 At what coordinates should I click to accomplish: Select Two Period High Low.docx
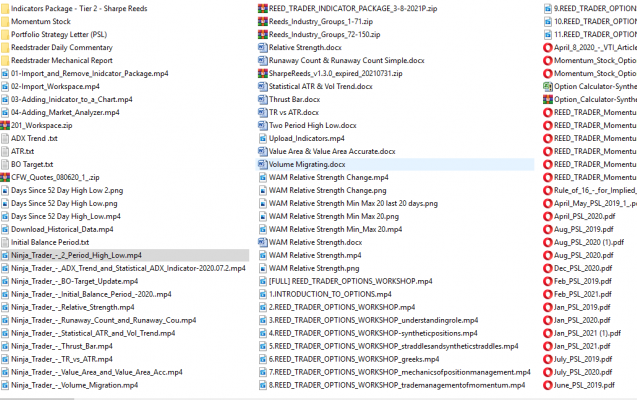pos(313,125)
